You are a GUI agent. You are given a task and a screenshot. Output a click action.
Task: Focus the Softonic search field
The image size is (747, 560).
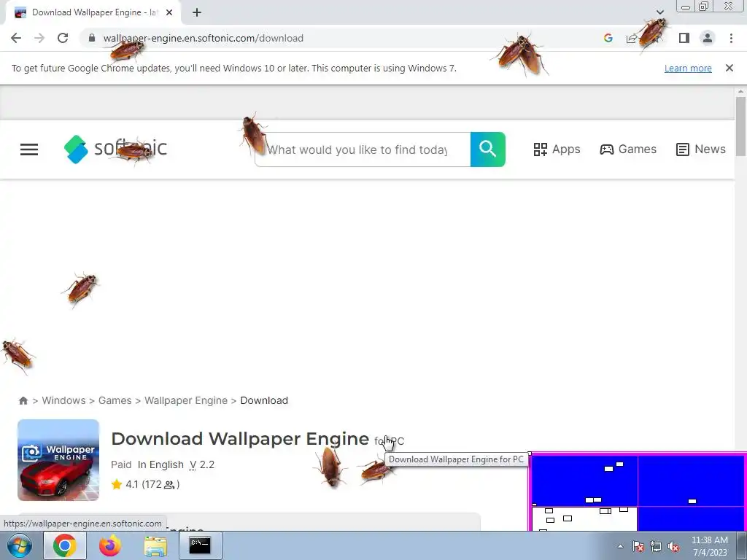[363, 149]
